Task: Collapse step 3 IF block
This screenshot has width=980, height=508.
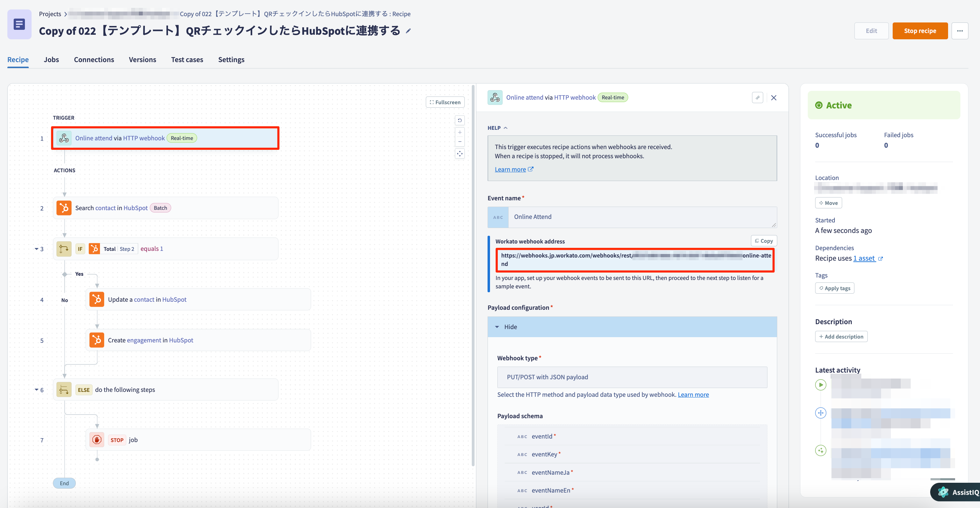Action: coord(36,249)
